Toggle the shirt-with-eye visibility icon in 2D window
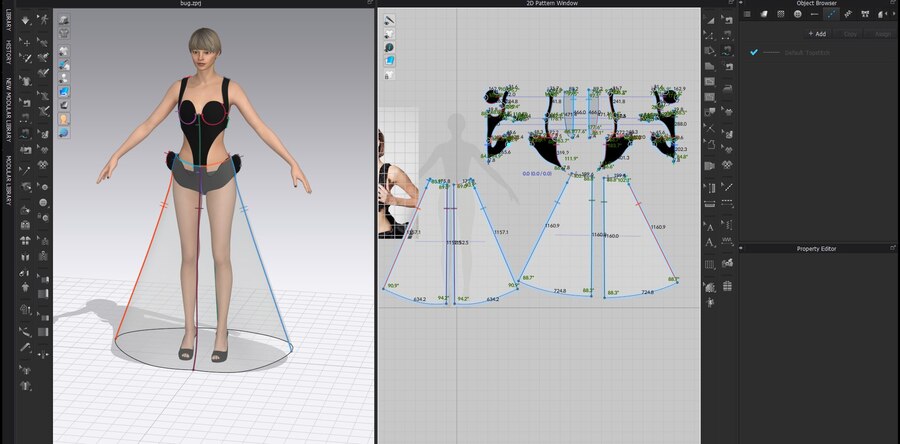 389,34
